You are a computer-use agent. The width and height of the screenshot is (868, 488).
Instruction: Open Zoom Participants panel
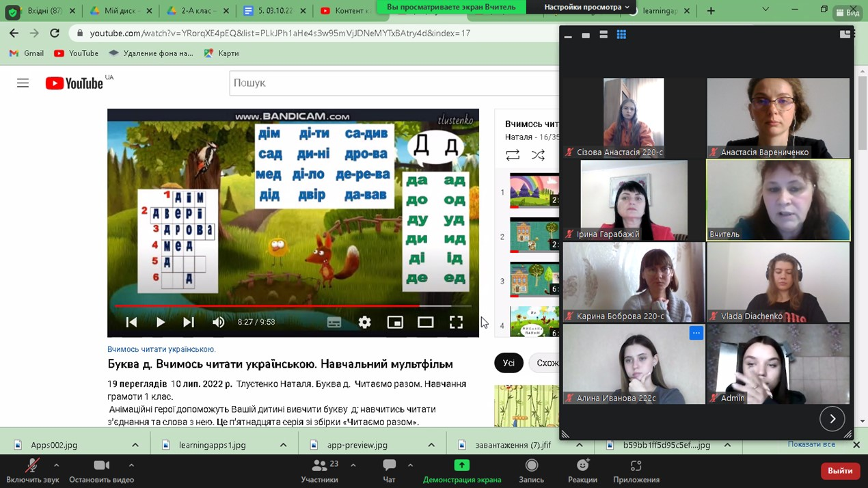pos(320,470)
